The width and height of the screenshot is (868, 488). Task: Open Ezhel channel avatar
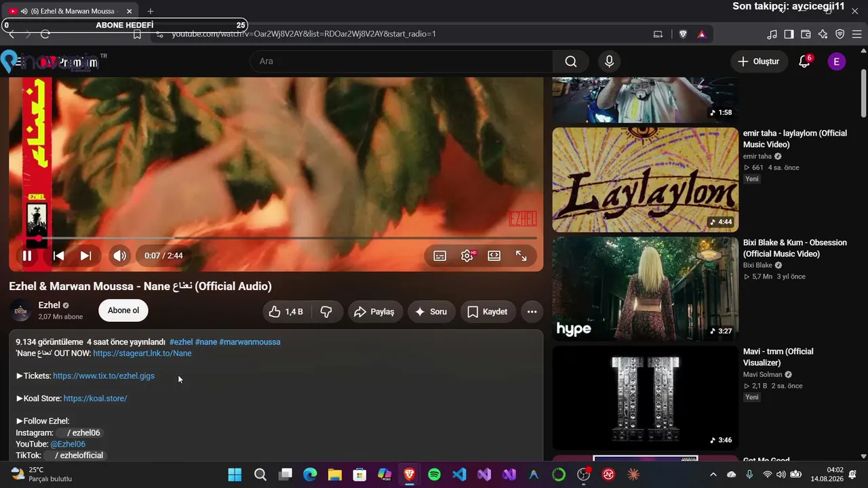[21, 310]
